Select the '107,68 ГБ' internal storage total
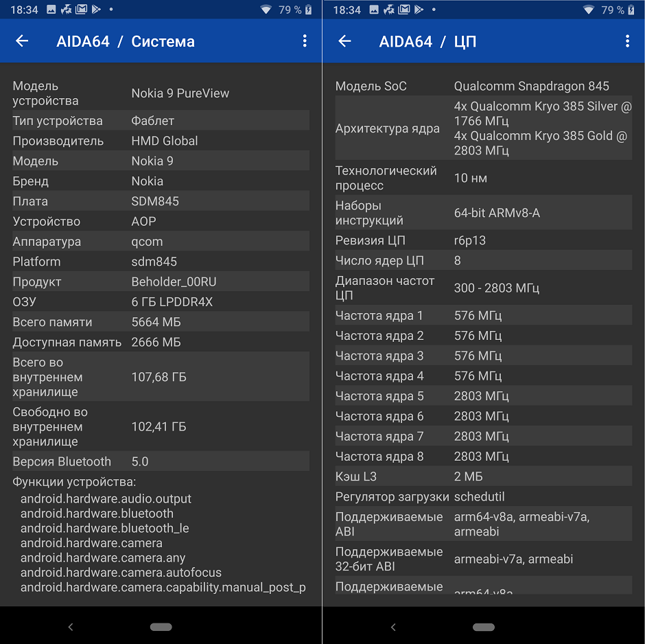 coord(159,377)
